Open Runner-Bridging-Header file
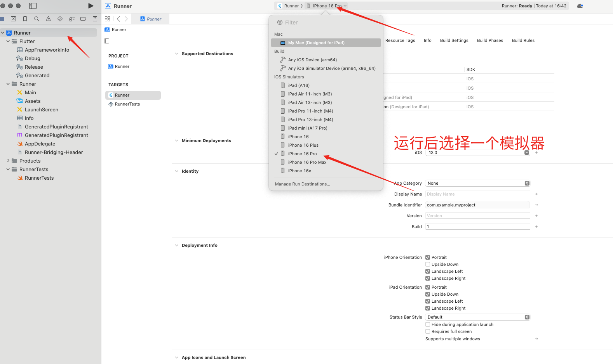Viewport: 613px width, 364px height. (x=54, y=152)
